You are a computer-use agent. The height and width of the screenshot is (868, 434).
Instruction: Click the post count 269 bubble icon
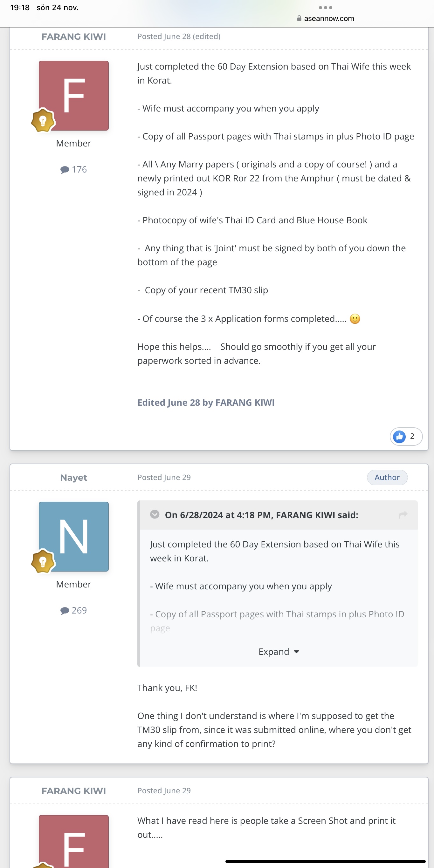click(65, 611)
